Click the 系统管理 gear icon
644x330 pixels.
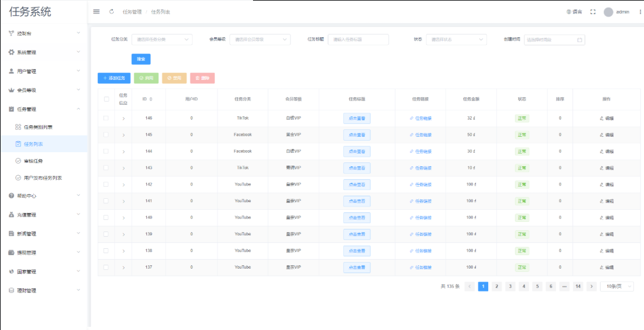tap(11, 52)
